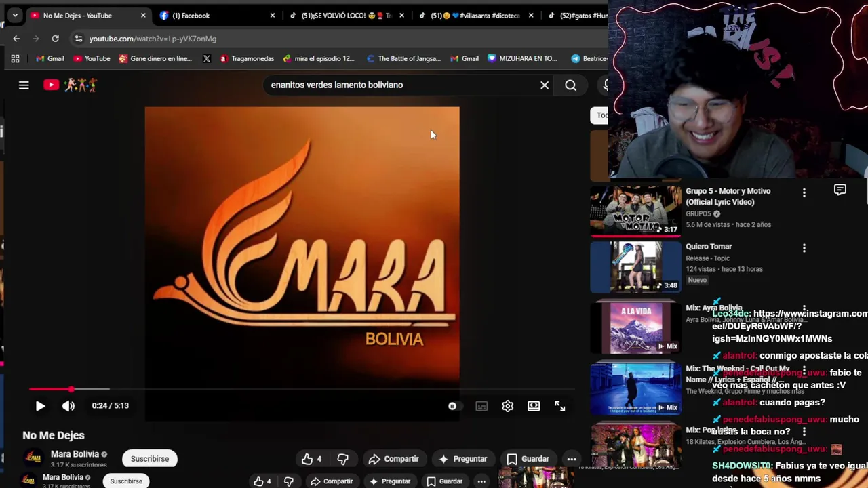
Task: Open the first Gmail bookmark
Action: [50, 59]
